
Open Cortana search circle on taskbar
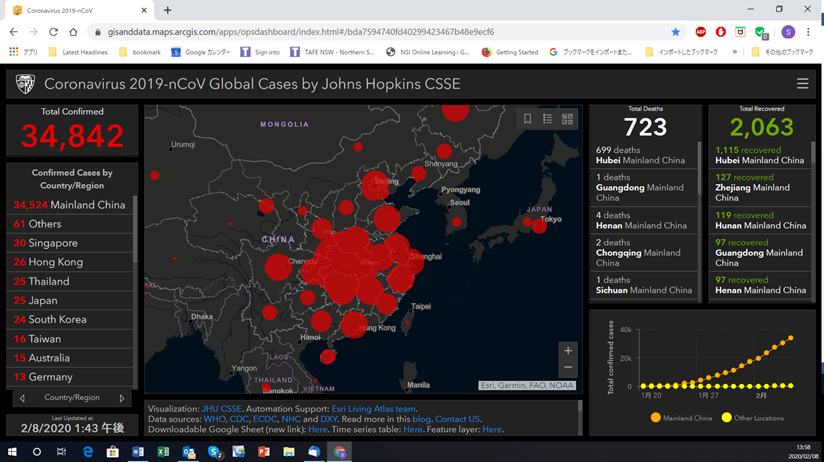pos(36,452)
